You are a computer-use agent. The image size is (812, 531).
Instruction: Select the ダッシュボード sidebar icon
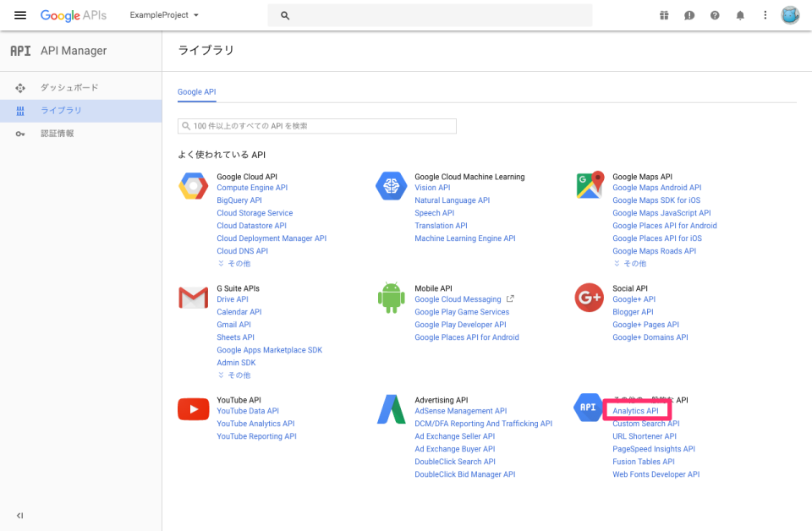(19, 87)
